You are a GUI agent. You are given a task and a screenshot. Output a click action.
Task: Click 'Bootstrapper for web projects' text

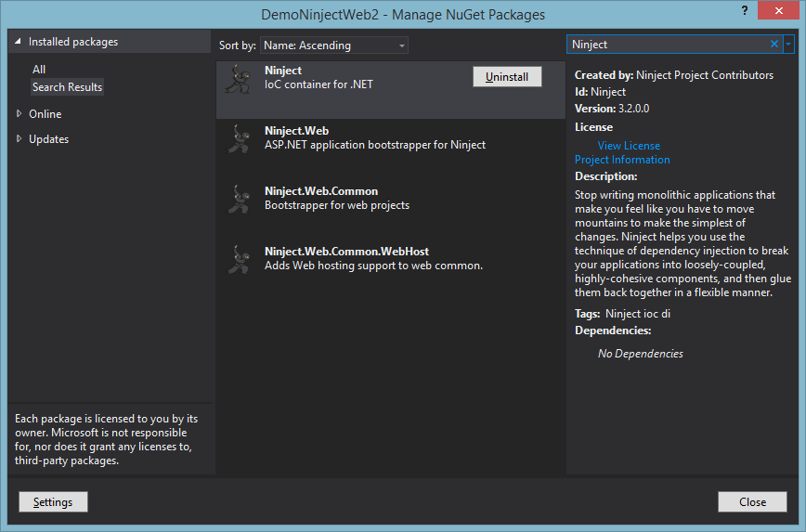[x=337, y=205]
